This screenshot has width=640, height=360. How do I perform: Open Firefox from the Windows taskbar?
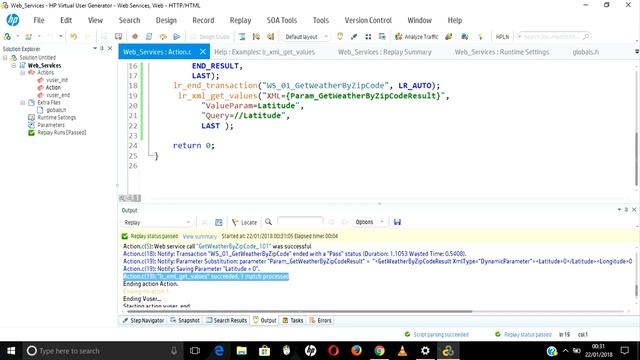356,351
